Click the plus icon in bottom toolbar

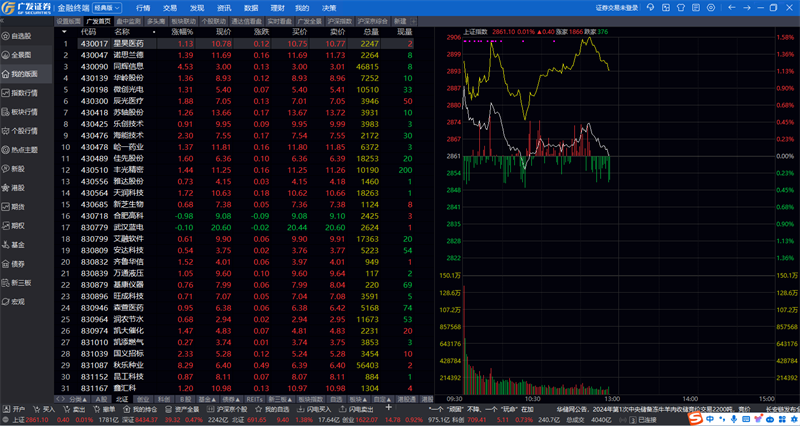388,408
